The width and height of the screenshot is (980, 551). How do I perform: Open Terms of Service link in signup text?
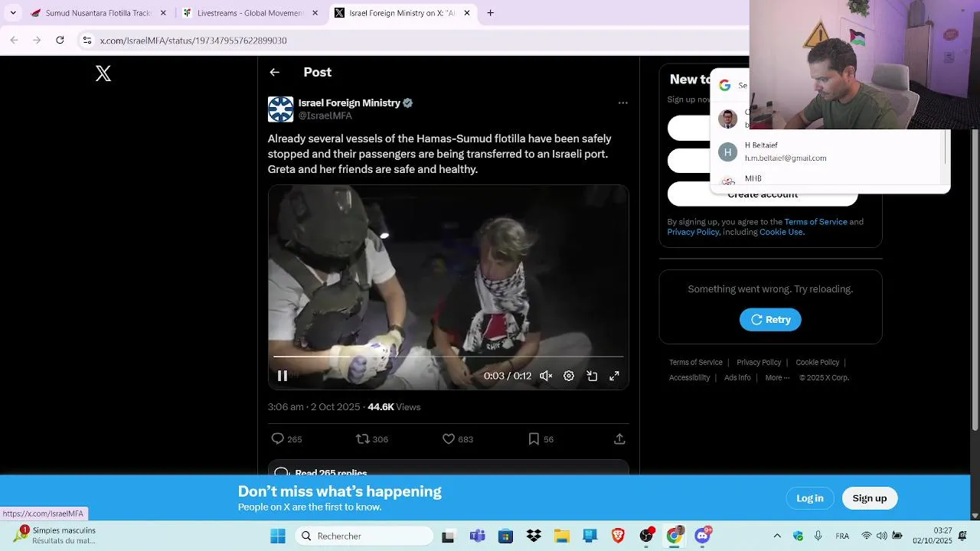815,222
